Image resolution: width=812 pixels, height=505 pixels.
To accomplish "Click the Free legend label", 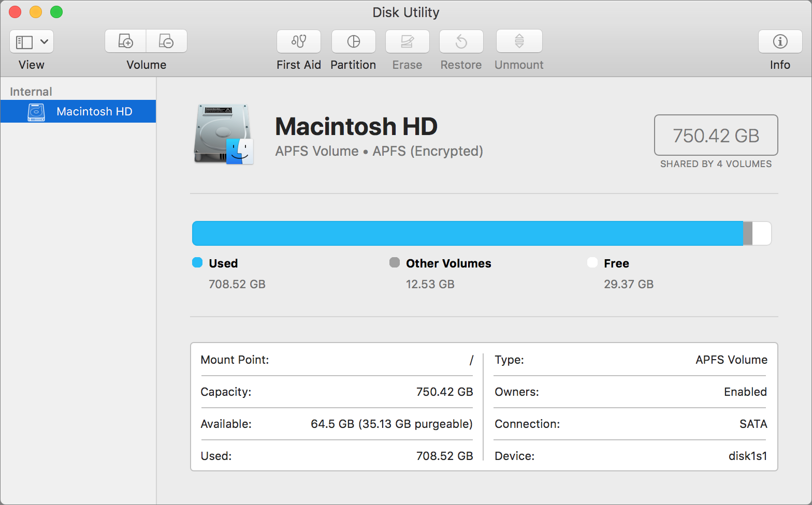I will [x=616, y=263].
